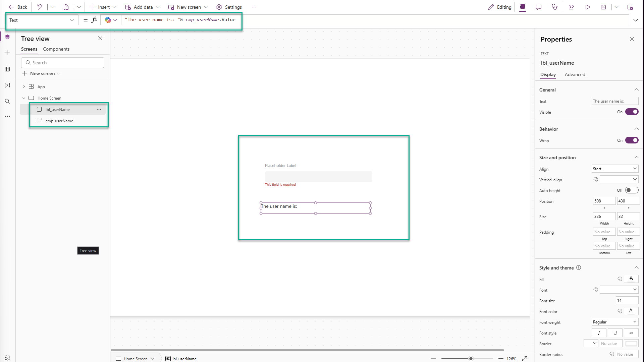Collapse the Size and position section

point(636,157)
